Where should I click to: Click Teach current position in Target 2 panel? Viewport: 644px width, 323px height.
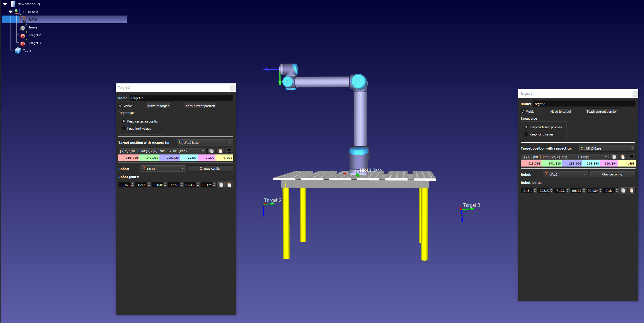tap(199, 106)
